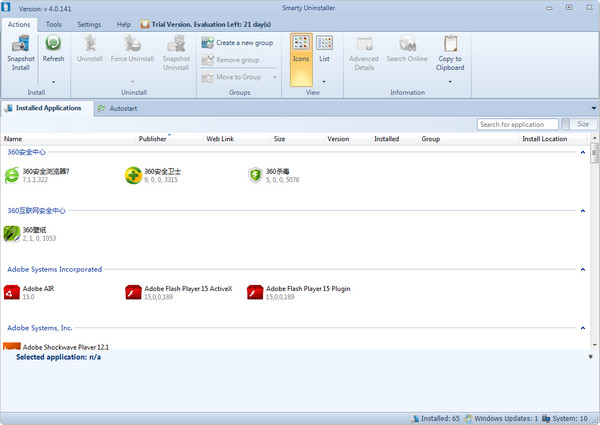Click the Refresh icon in ribbon
Image resolution: width=600 pixels, height=425 pixels.
53,44
